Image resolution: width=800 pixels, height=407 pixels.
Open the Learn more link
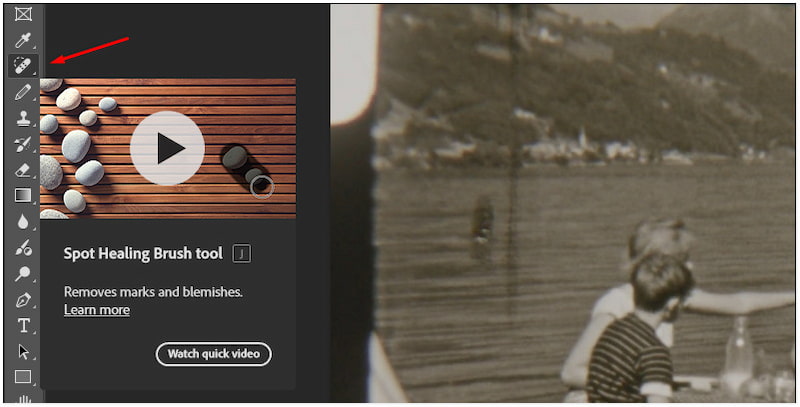[x=97, y=310]
